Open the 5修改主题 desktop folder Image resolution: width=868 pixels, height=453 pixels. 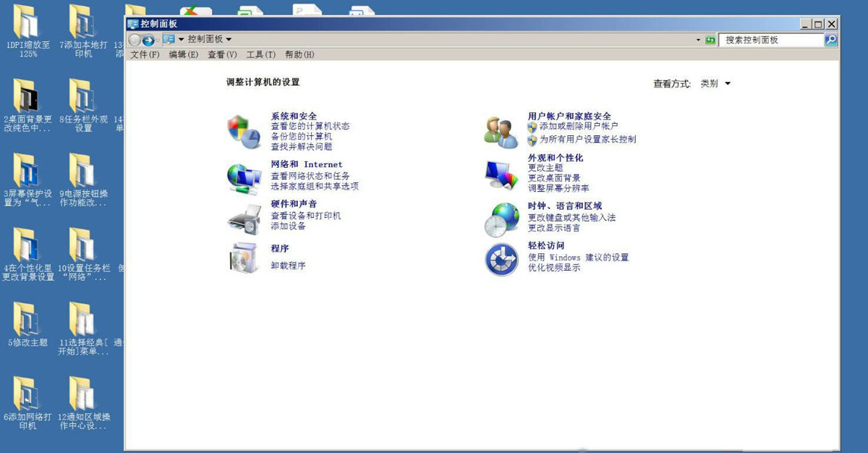pos(27,318)
